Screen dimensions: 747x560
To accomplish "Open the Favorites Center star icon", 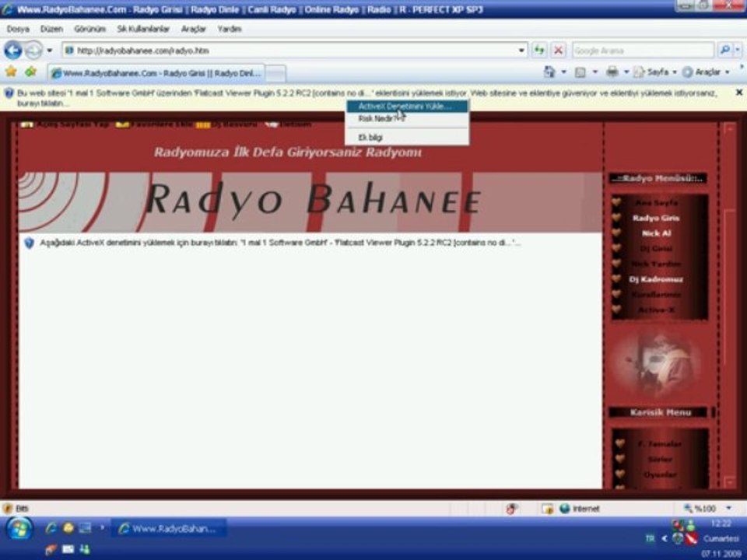I will click(11, 72).
